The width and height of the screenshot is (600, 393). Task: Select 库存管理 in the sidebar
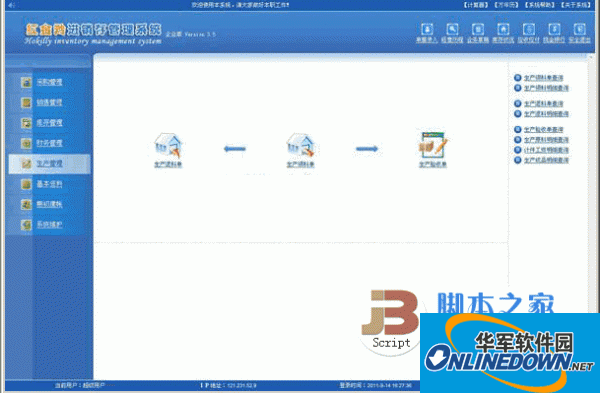49,123
